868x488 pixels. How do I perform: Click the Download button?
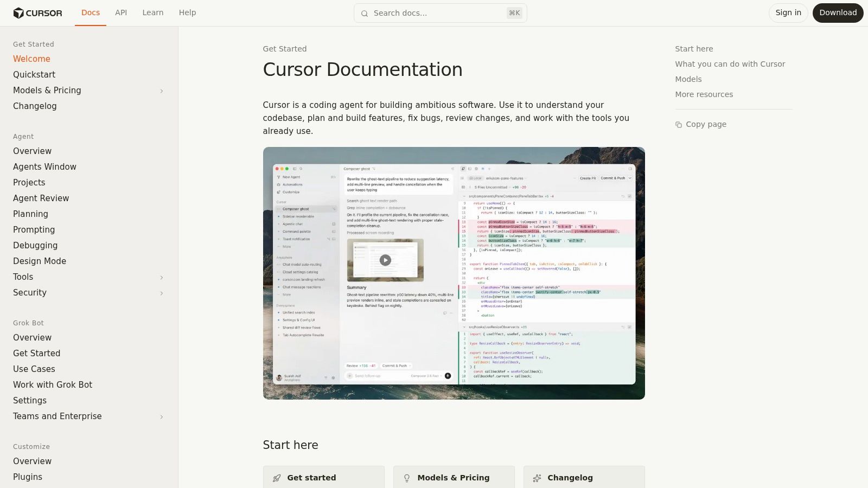pos(838,13)
